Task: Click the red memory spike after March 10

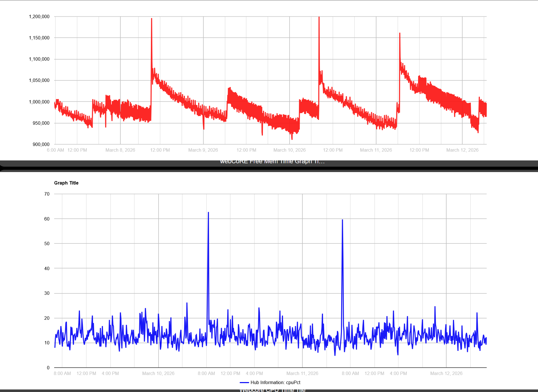Action: (319, 18)
